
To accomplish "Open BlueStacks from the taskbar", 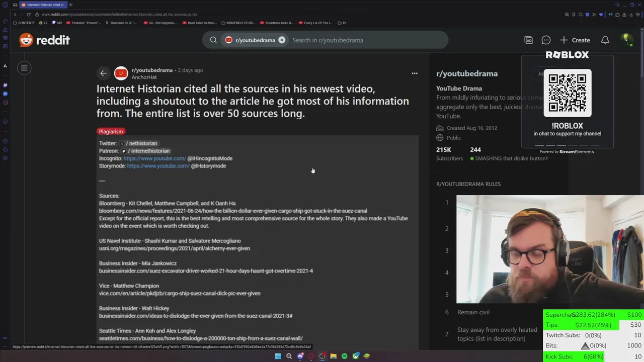I will 367,356.
